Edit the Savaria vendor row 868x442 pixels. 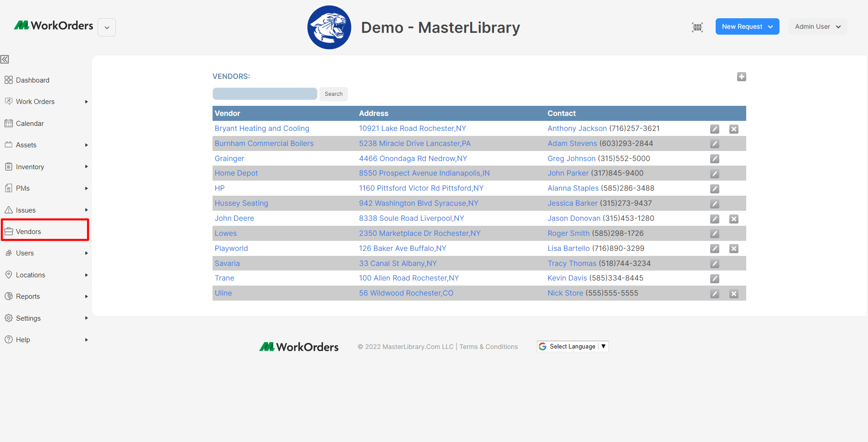714,264
